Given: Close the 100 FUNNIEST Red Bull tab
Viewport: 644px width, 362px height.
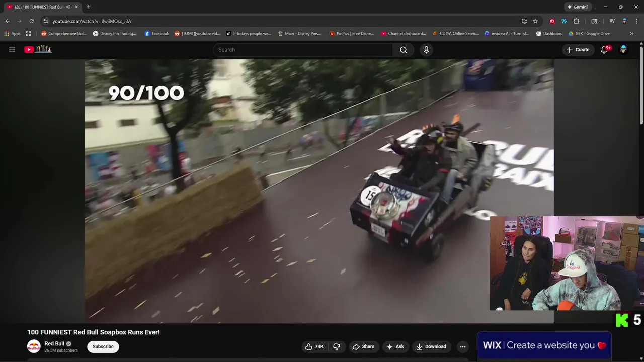Looking at the screenshot, I should (x=76, y=7).
